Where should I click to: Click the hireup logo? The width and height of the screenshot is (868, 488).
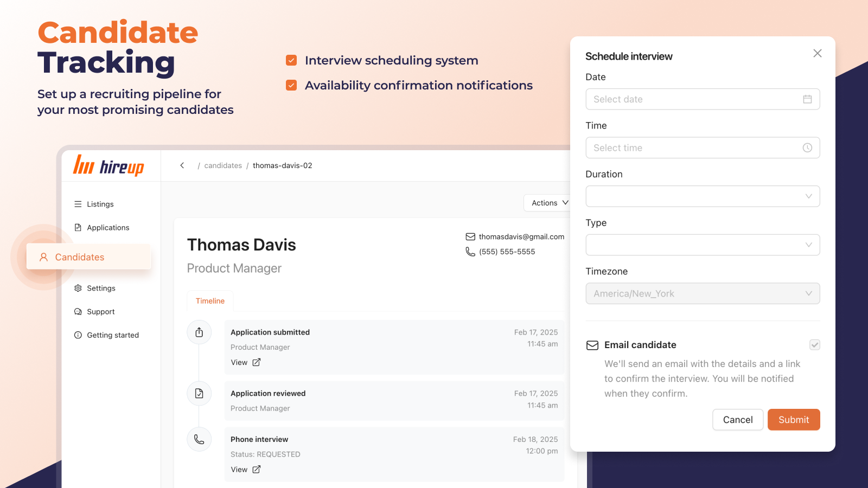[x=108, y=166]
